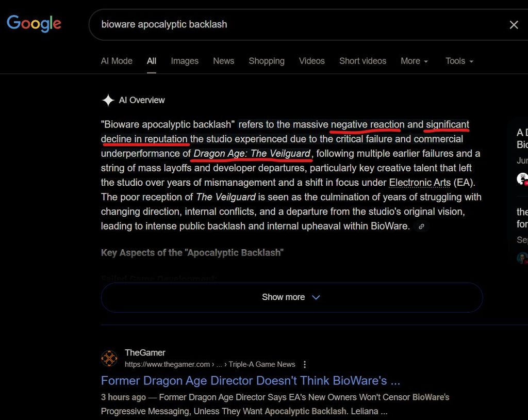Open the Short videos tab
This screenshot has height=420, width=528.
[362, 61]
